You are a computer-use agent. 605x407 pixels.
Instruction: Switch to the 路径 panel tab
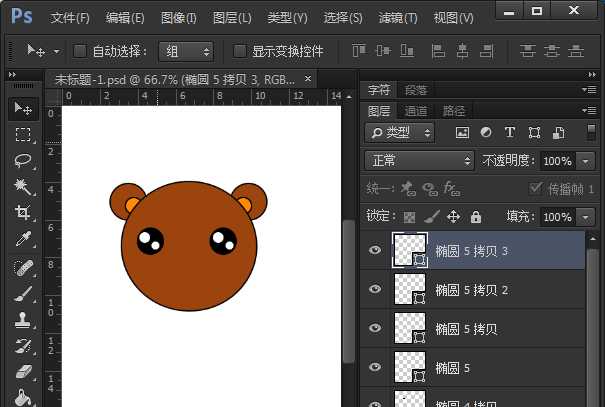click(453, 111)
